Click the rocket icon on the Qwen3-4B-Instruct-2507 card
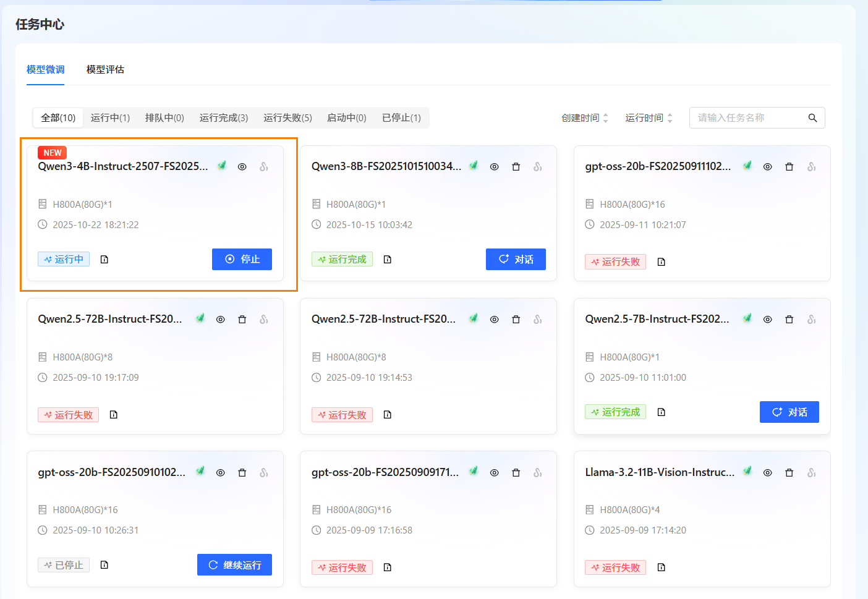 (222, 166)
